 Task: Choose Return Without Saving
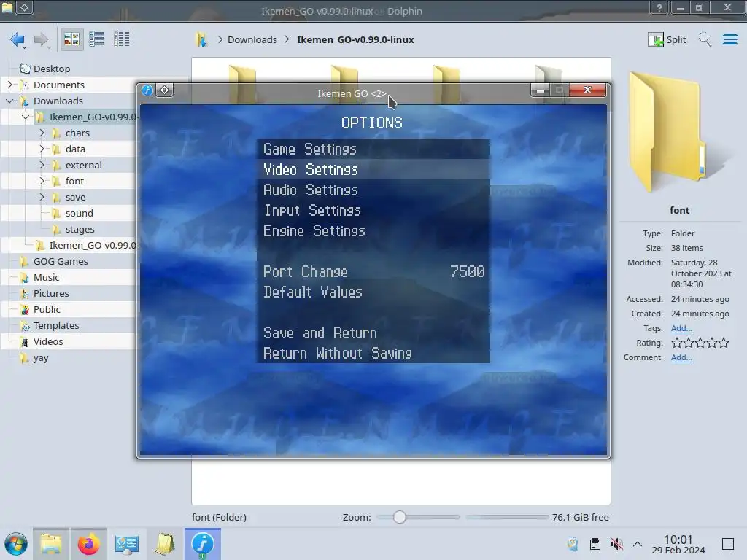(x=373, y=354)
